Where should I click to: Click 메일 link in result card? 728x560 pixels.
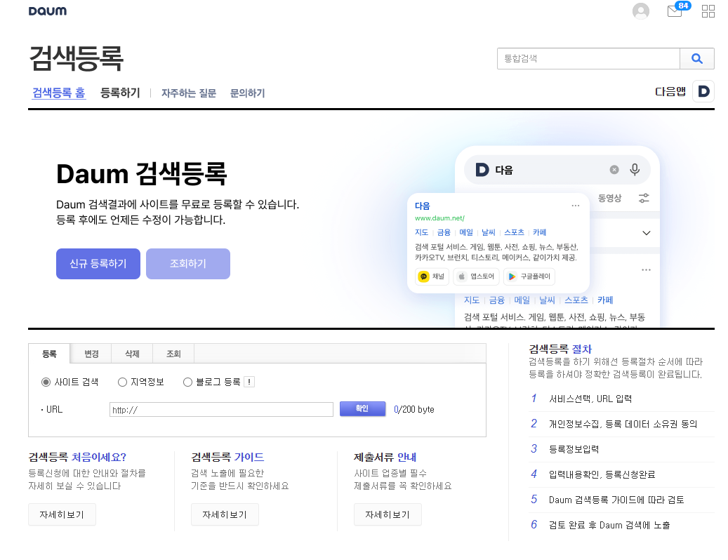click(466, 232)
